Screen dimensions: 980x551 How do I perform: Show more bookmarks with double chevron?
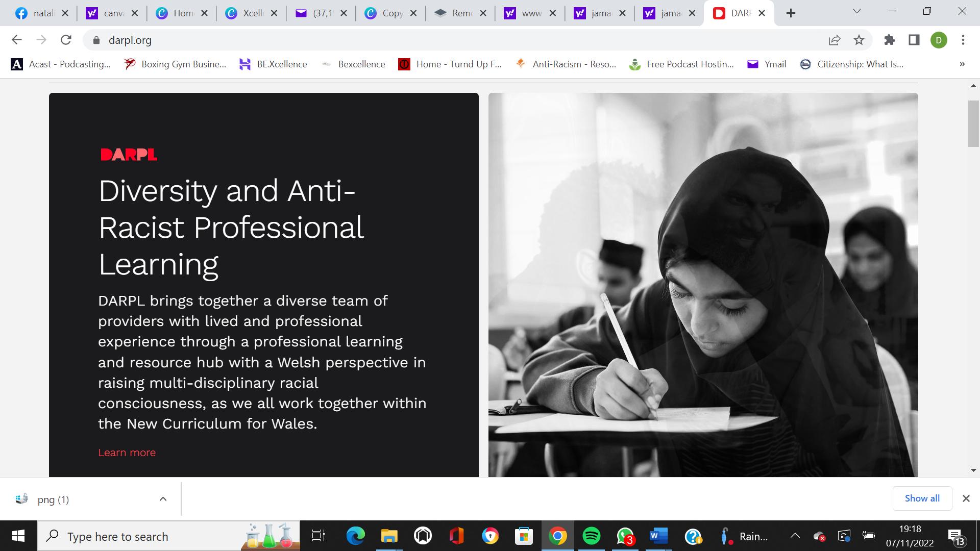point(962,64)
